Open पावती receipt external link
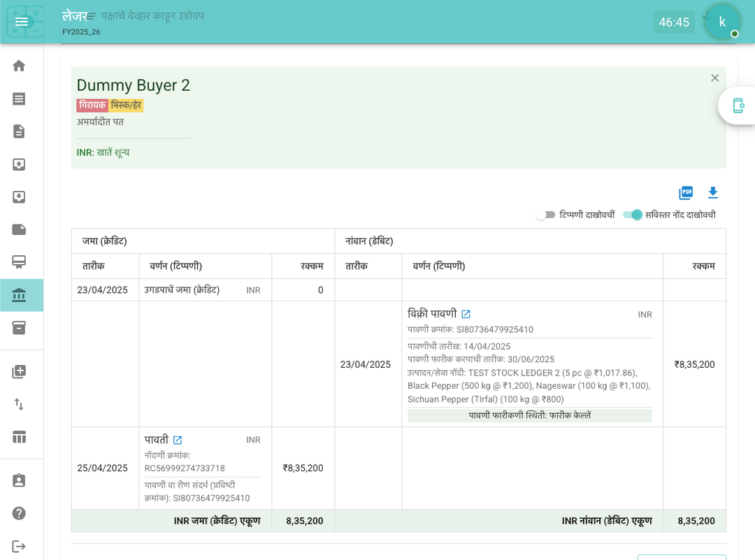This screenshot has width=755, height=560. click(x=178, y=440)
